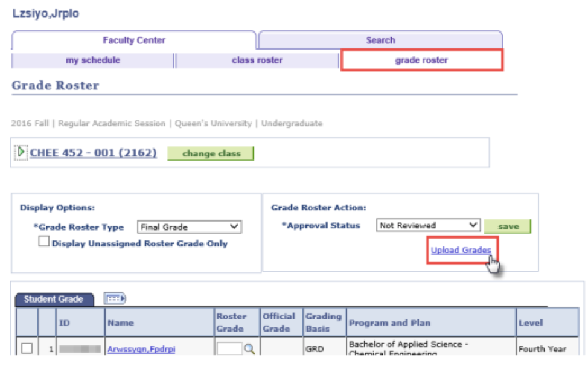Click the Upload Grades link

tap(461, 250)
